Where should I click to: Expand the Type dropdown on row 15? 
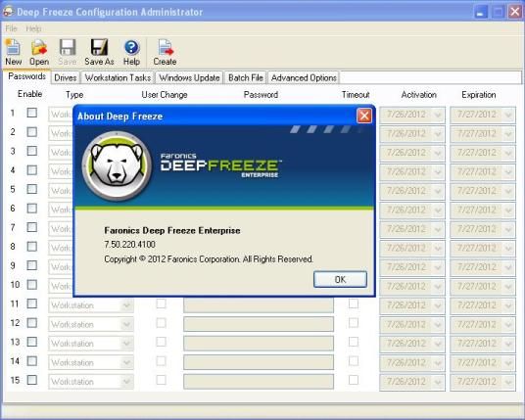tap(126, 382)
